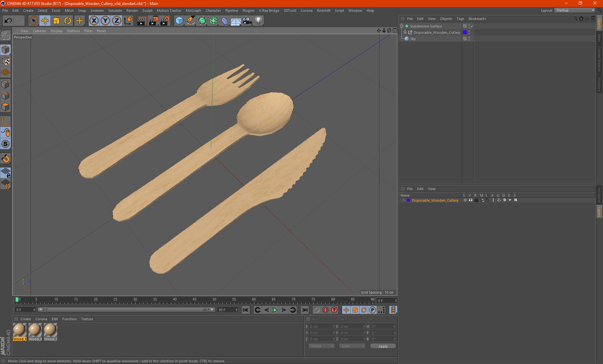Open the World coordinate system dropdown
Image resolution: width=603 pixels, height=364 pixels.
[x=321, y=346]
